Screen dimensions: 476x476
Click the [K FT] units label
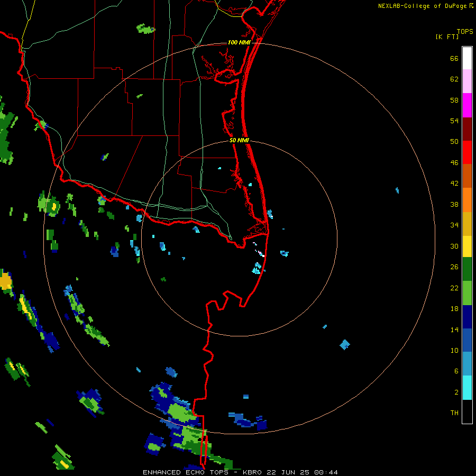click(x=447, y=36)
